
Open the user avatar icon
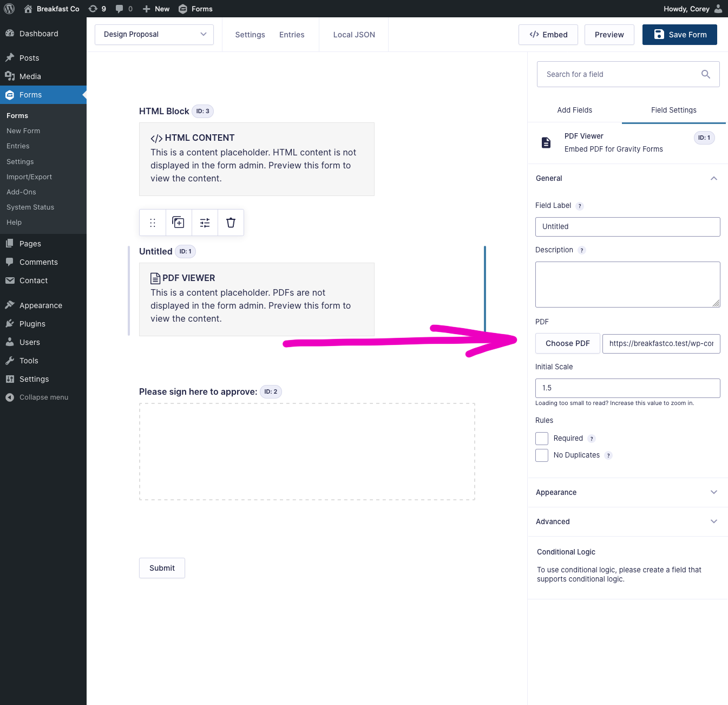pos(718,9)
